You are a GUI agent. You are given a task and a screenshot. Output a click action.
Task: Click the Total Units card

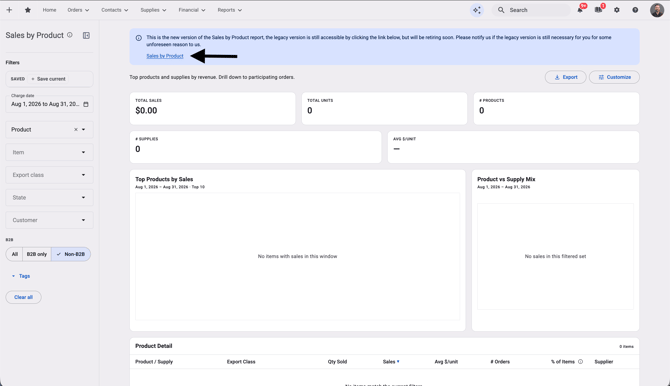click(384, 109)
